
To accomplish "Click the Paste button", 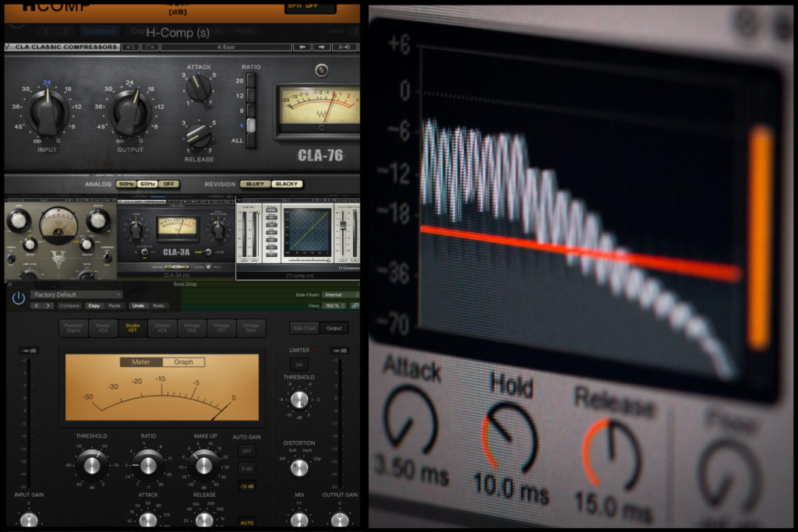I will [x=115, y=305].
